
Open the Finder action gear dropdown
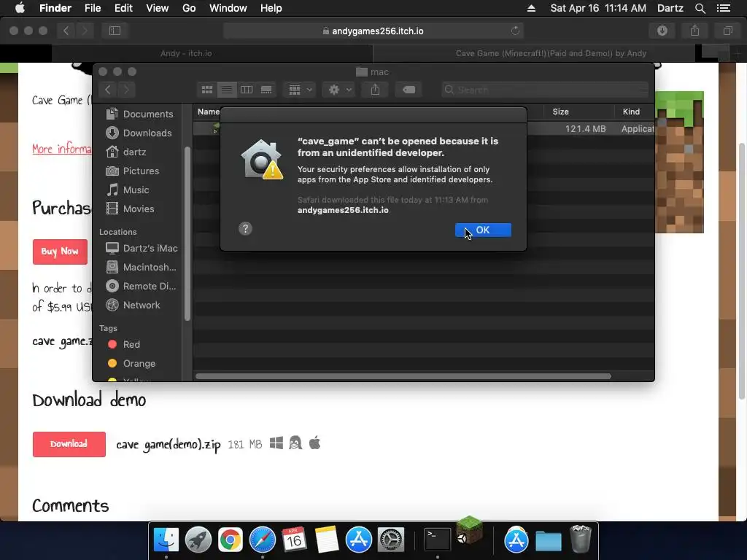tap(339, 90)
